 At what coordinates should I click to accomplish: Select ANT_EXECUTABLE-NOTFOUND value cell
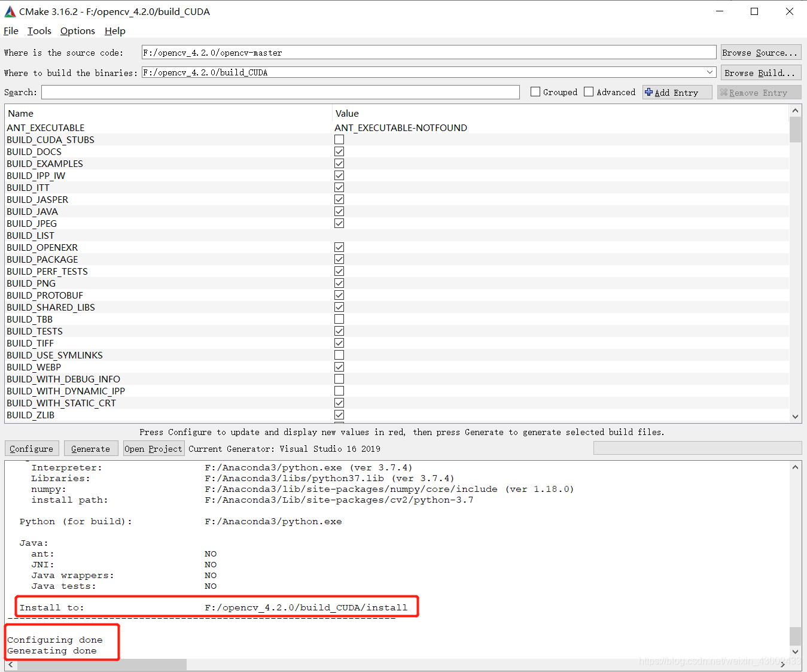click(x=401, y=127)
